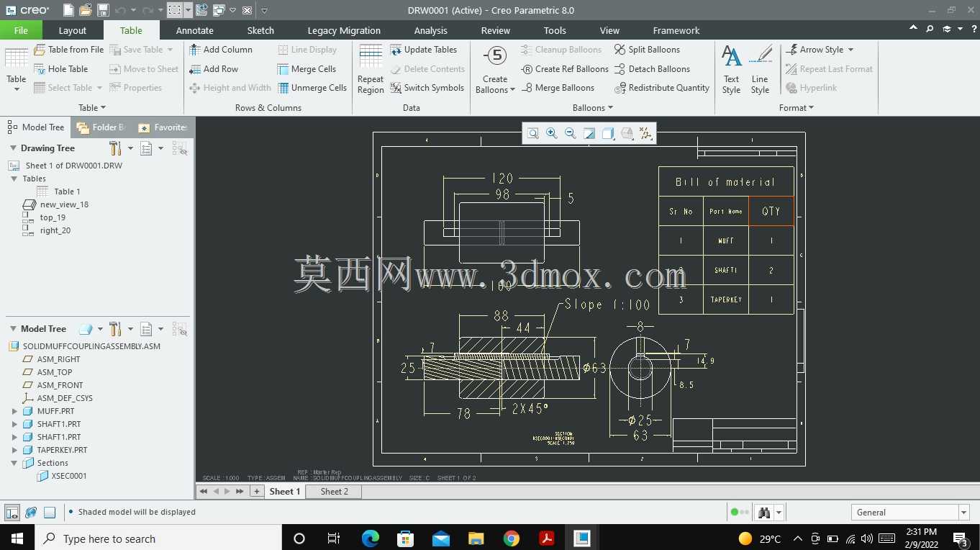The height and width of the screenshot is (550, 980).
Task: Open the File menu
Action: (x=21, y=30)
